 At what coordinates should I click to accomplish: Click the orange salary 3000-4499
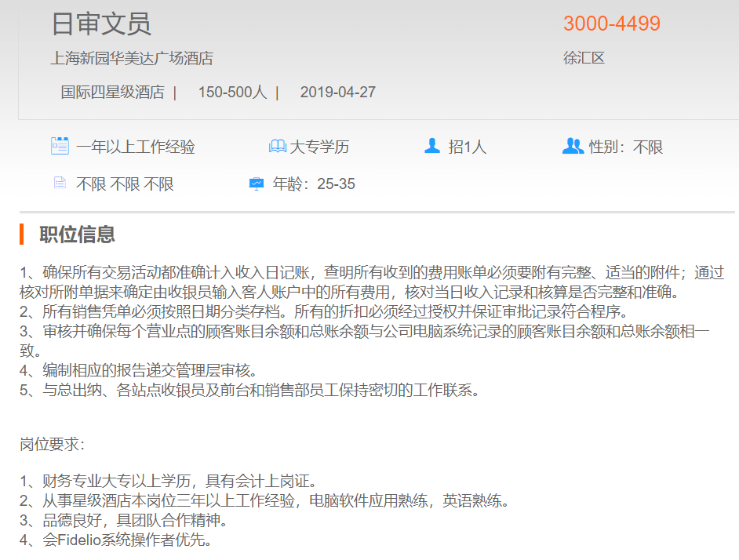coord(612,24)
